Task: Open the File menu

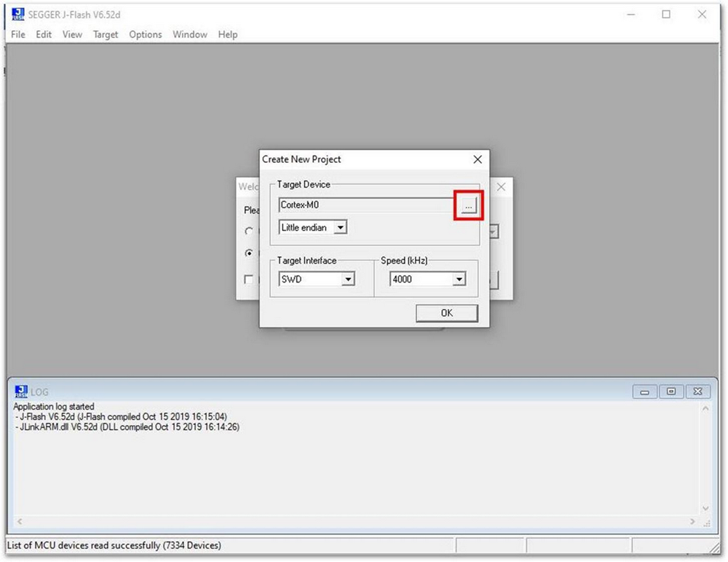Action: coord(18,34)
